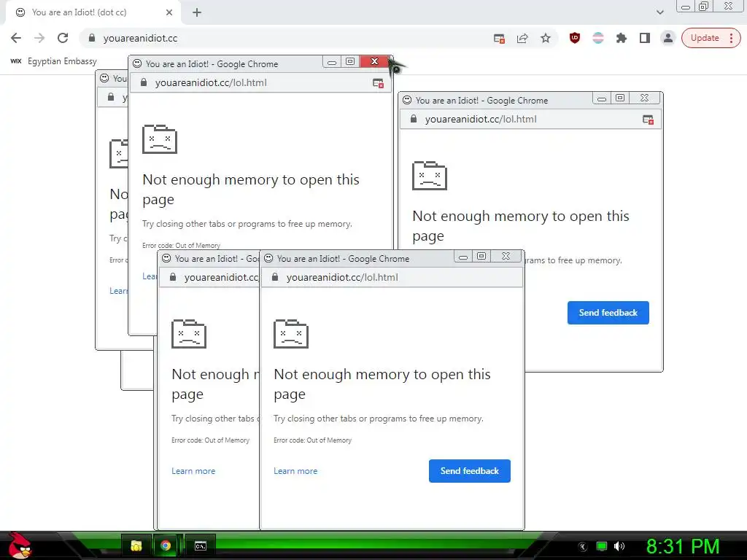Close the right popup window
The width and height of the screenshot is (747, 560).
click(x=645, y=98)
